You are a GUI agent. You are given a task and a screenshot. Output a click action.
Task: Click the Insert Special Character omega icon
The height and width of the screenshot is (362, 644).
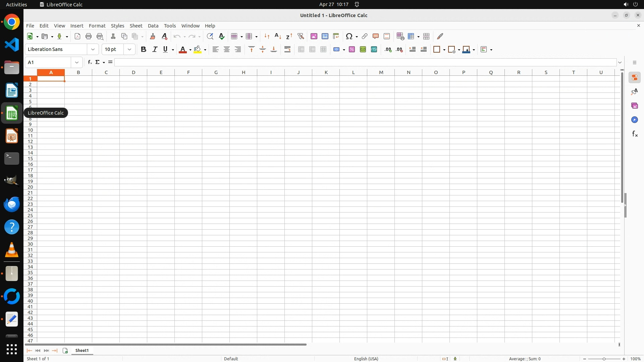[x=349, y=36]
